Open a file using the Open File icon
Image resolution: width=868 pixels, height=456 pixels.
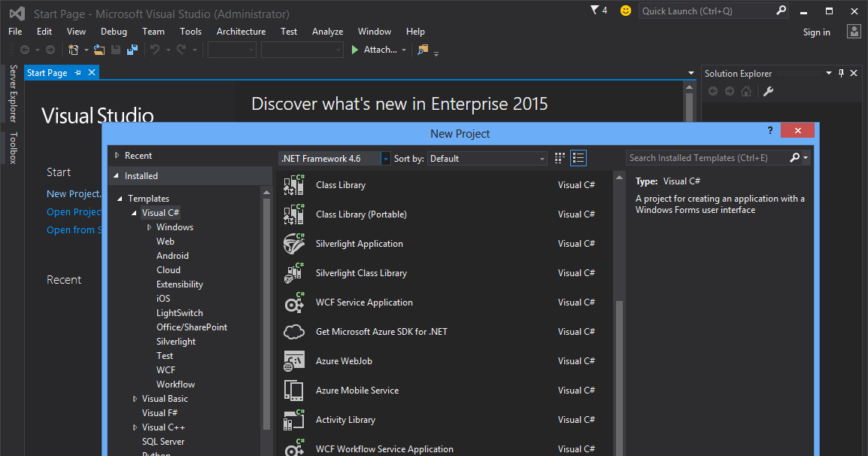pyautogui.click(x=99, y=49)
